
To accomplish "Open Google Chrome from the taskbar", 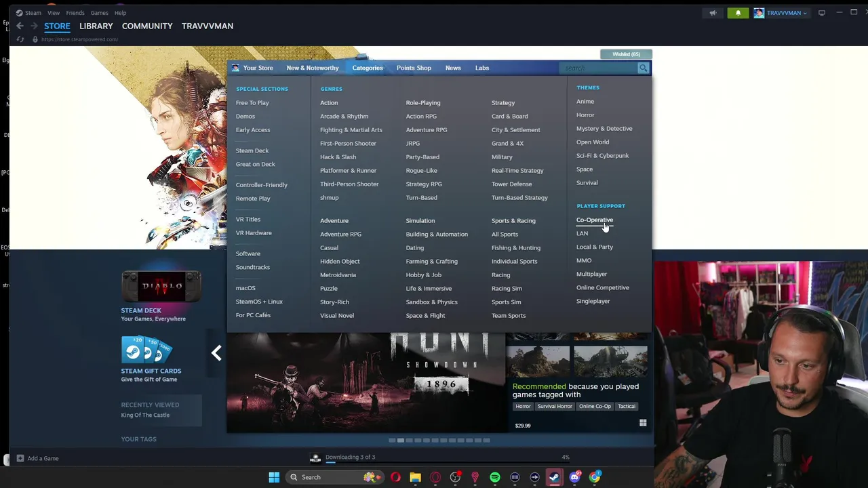I will (x=595, y=477).
